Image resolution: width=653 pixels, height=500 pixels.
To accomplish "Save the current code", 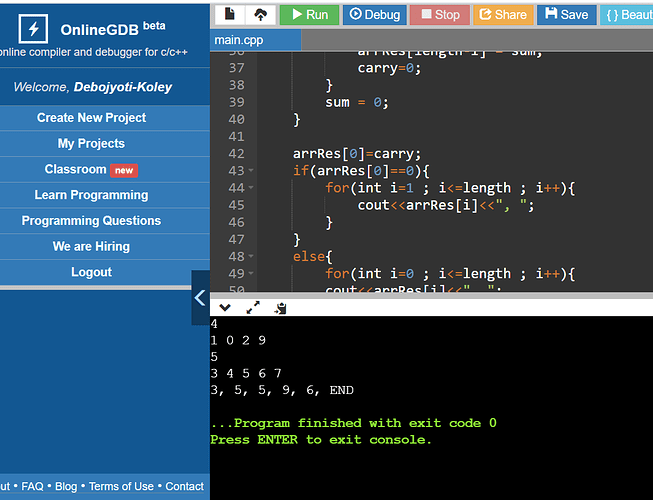I will (566, 15).
